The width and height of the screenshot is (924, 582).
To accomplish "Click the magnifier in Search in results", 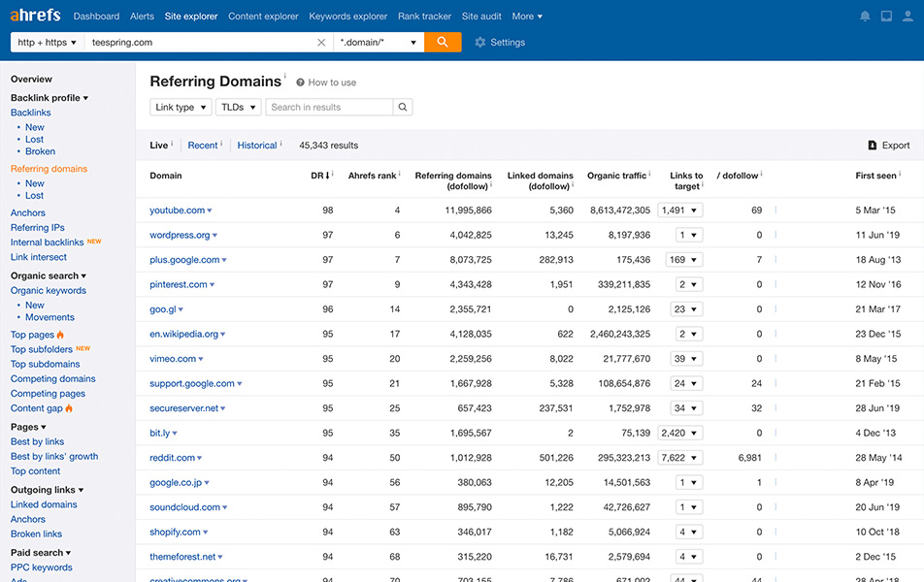I will pyautogui.click(x=403, y=107).
